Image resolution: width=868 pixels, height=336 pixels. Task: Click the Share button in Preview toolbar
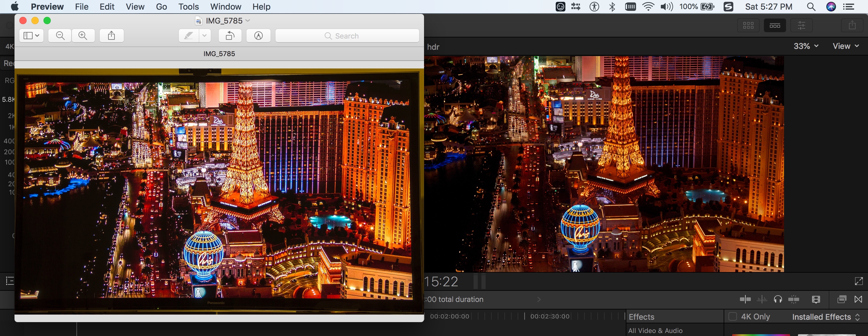[111, 36]
